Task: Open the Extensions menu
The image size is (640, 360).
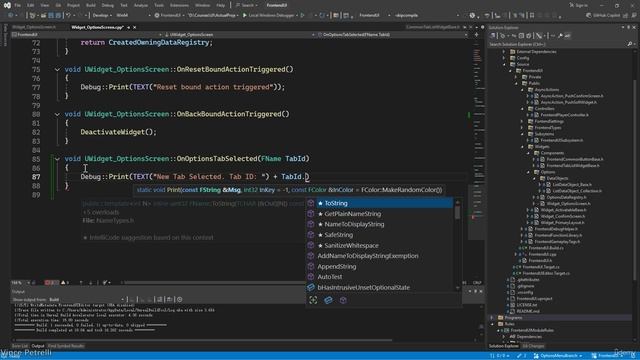Action: point(179,5)
